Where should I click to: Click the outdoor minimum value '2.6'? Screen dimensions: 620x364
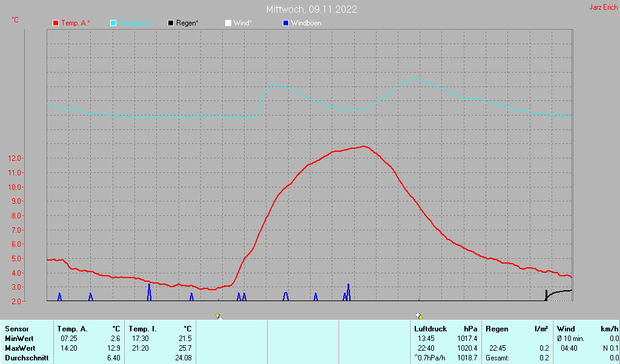click(115, 339)
